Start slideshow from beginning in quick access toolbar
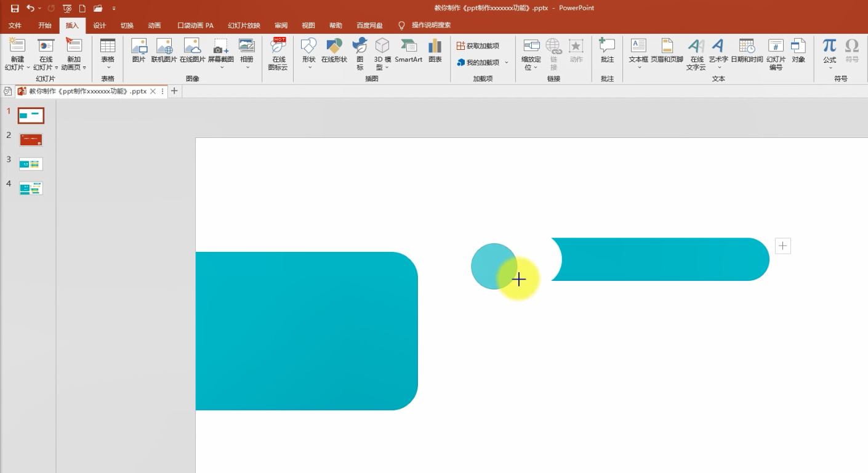This screenshot has height=473, width=868. click(67, 8)
